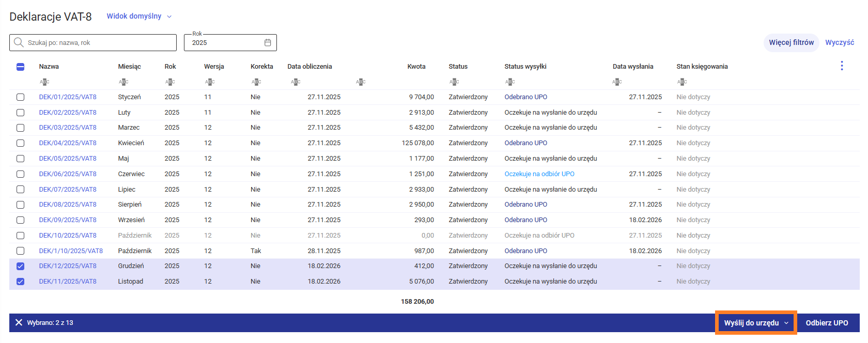Focus the search by name field
This screenshot has height=343, width=868.
pos(98,43)
